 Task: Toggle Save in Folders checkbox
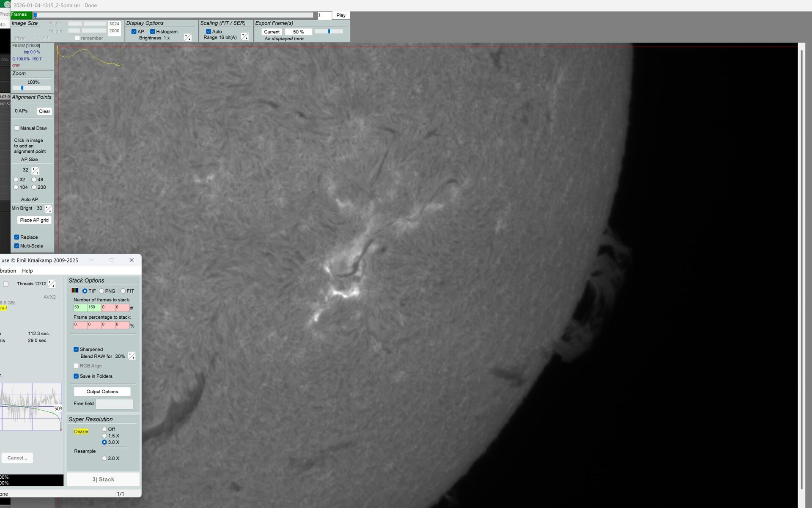(76, 376)
